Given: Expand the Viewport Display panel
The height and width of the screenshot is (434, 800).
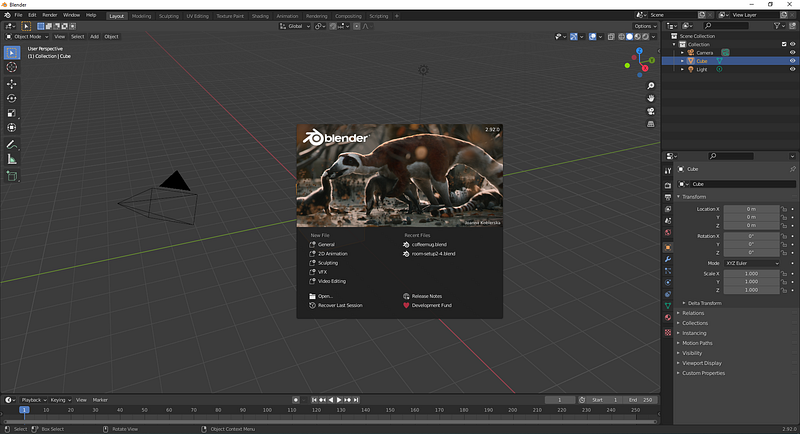Looking at the screenshot, I should click(x=702, y=363).
